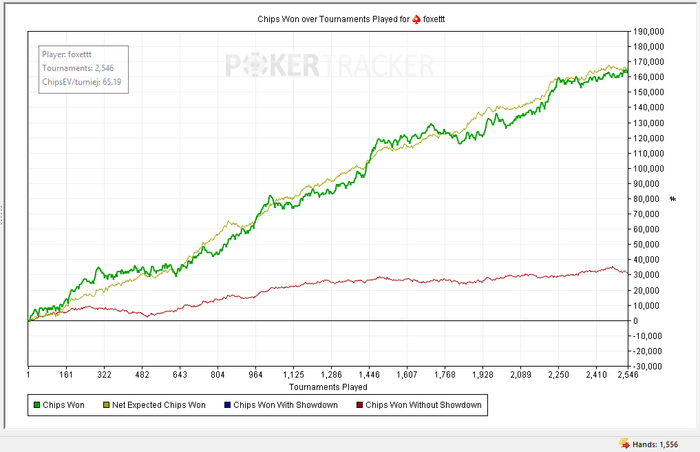This screenshot has width=700, height=452.
Task: Click the 160,000 y-axis value
Action: 649,77
